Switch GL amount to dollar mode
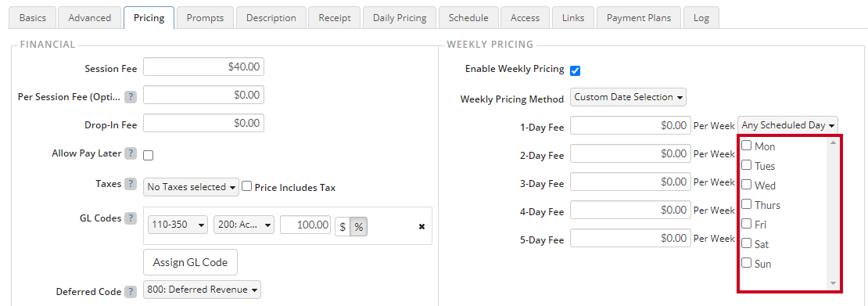Viewport: 868px width, 306px height. tap(343, 226)
